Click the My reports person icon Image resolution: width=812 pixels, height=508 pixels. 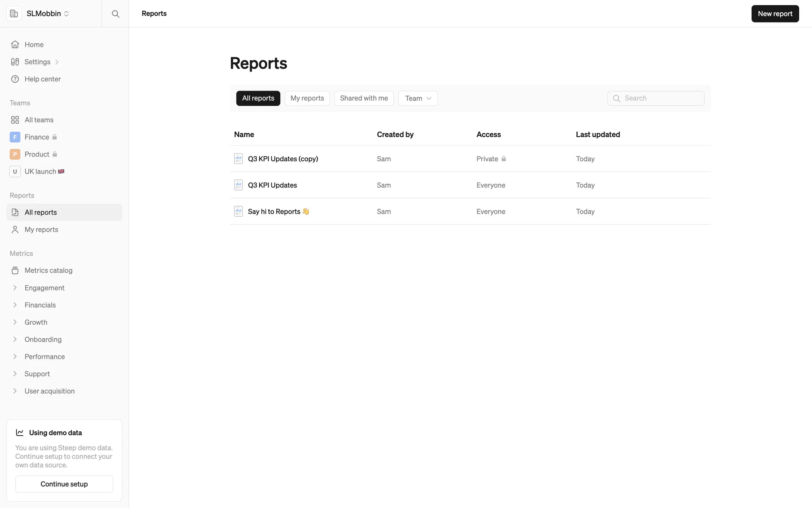click(15, 229)
